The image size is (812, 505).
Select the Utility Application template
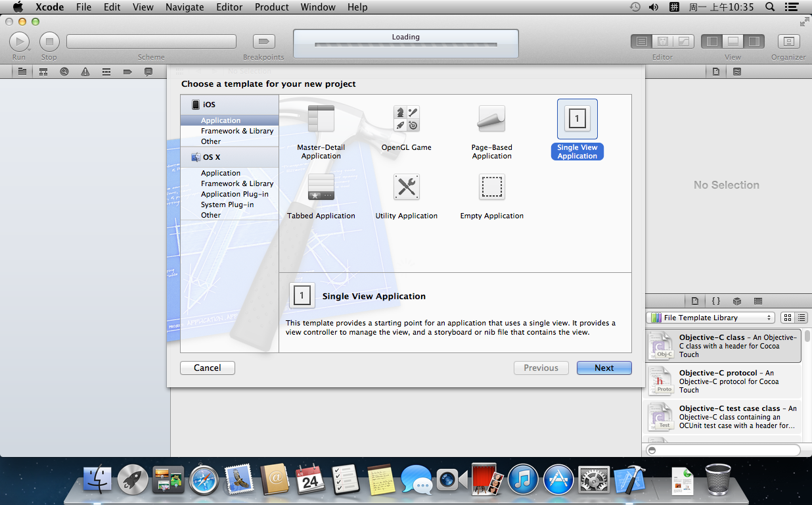406,187
